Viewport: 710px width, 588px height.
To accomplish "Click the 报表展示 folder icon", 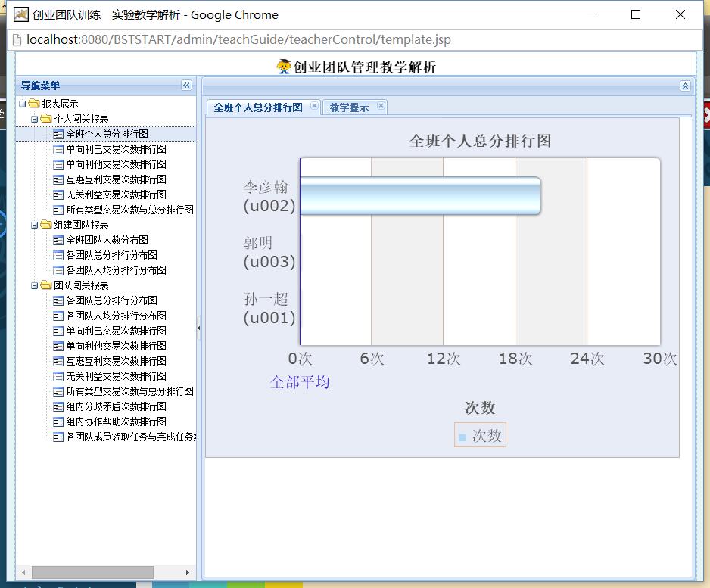I will click(34, 104).
